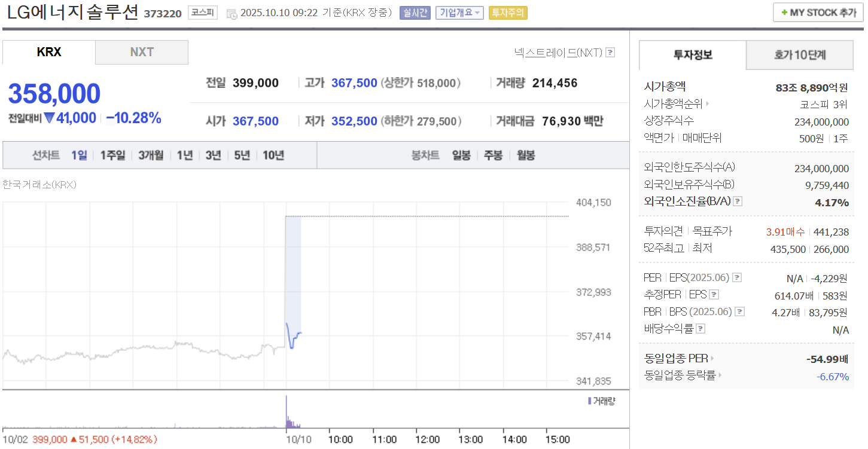Image resolution: width=868 pixels, height=449 pixels.
Task: Click the clock icon beside the KRX timestamp
Action: (x=231, y=13)
